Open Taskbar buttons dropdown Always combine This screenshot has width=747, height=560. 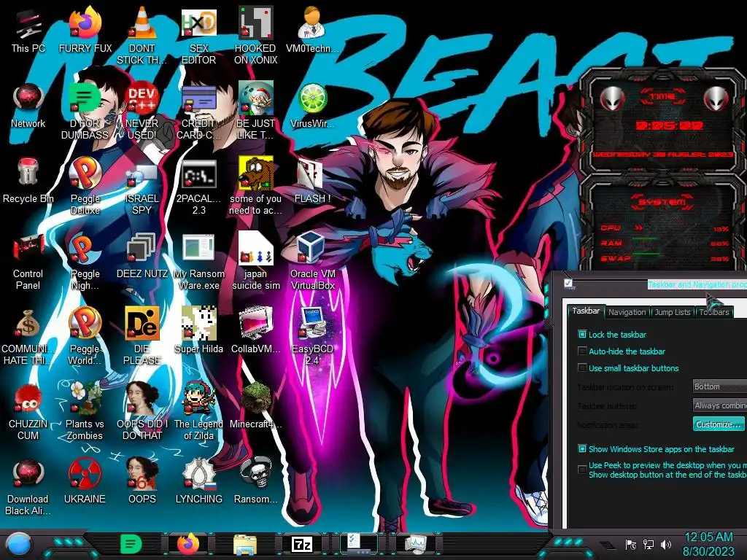click(719, 405)
